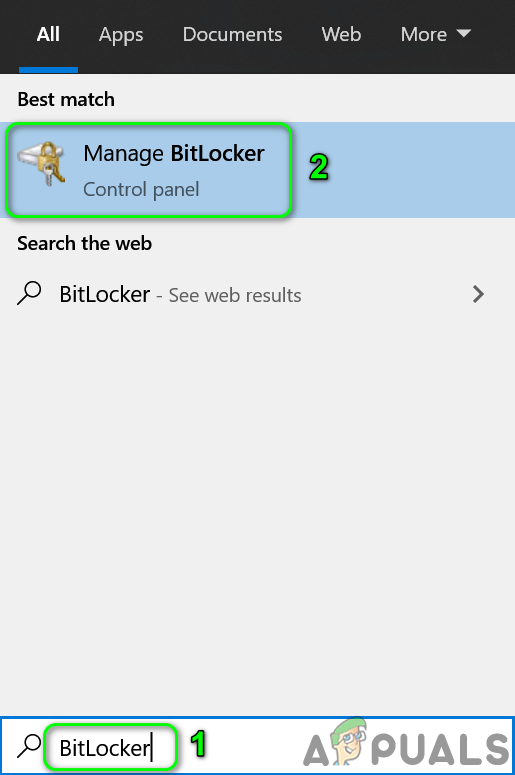Click the magnifier icon beside the BitLocker web result
515x775 pixels.
point(29,293)
